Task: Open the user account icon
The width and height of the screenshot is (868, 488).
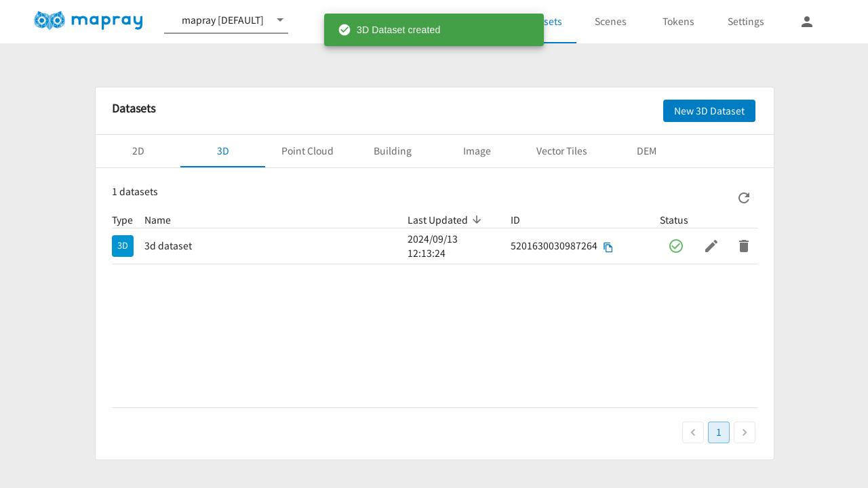Action: point(806,22)
